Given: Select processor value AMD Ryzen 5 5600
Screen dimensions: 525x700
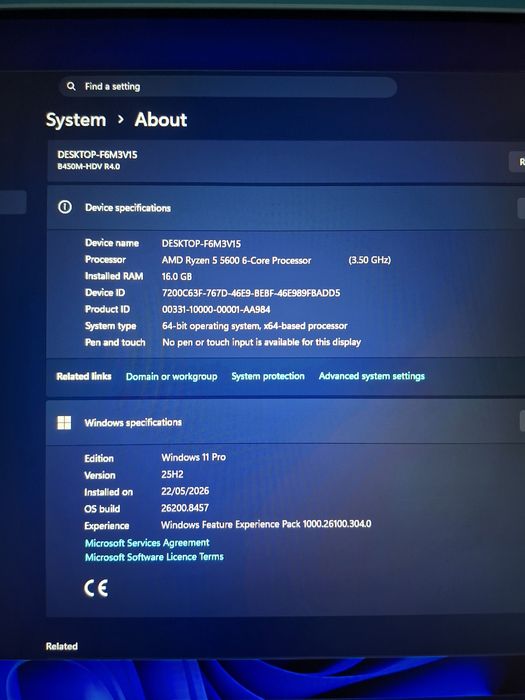Looking at the screenshot, I should point(236,260).
